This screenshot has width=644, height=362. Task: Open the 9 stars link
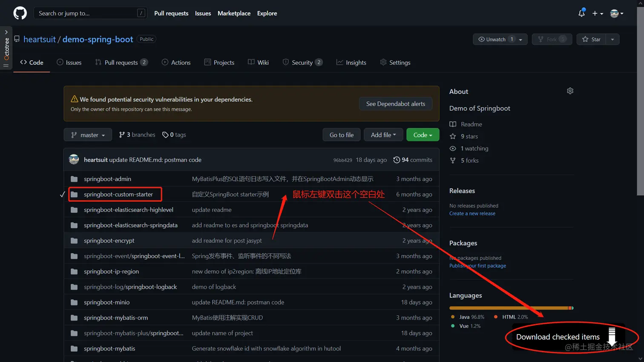(x=464, y=136)
